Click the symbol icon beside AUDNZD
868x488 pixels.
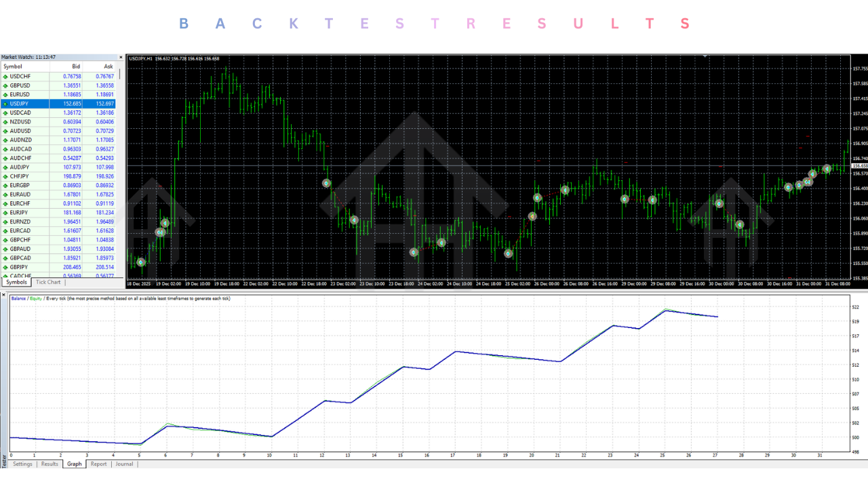5,140
